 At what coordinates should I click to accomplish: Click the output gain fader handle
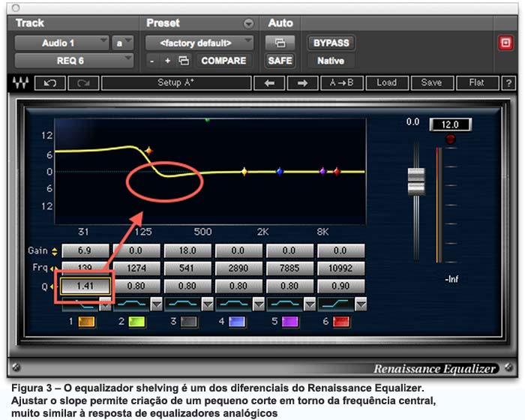416,181
